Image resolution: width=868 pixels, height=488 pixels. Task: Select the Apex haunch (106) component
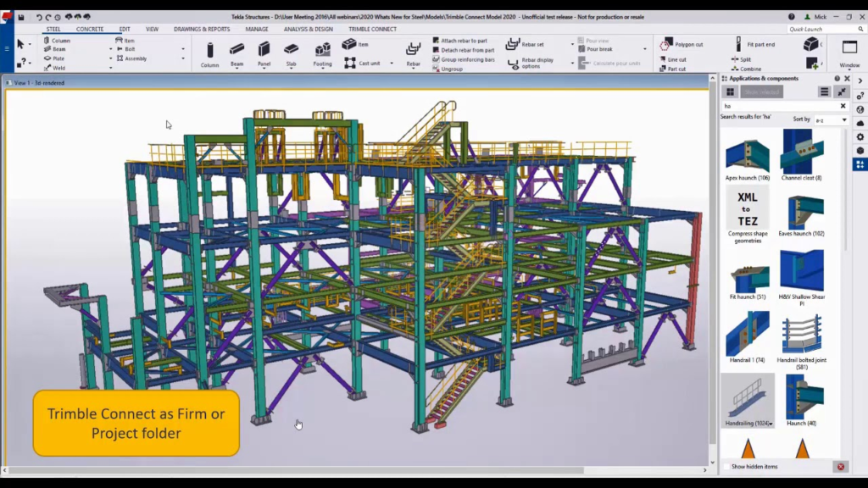pyautogui.click(x=748, y=157)
